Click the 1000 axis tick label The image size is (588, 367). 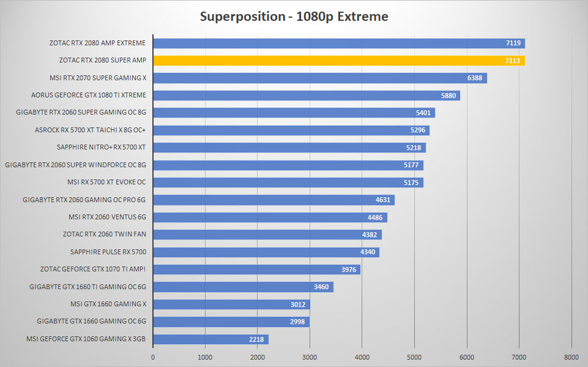click(x=205, y=357)
